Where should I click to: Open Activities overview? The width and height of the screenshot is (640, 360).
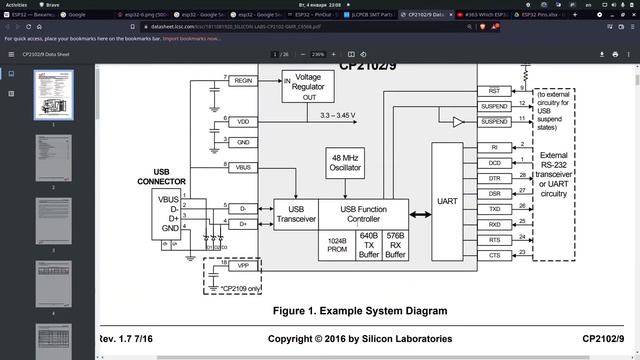(16, 5)
